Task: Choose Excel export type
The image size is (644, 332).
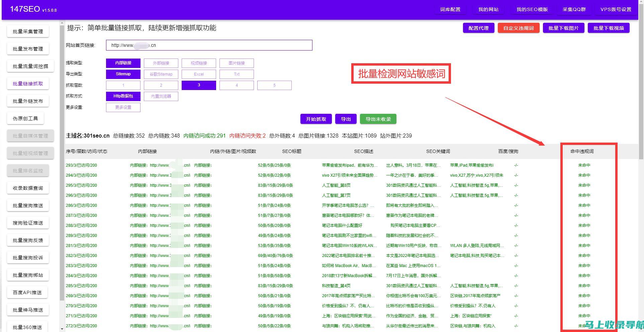Action: point(199,74)
